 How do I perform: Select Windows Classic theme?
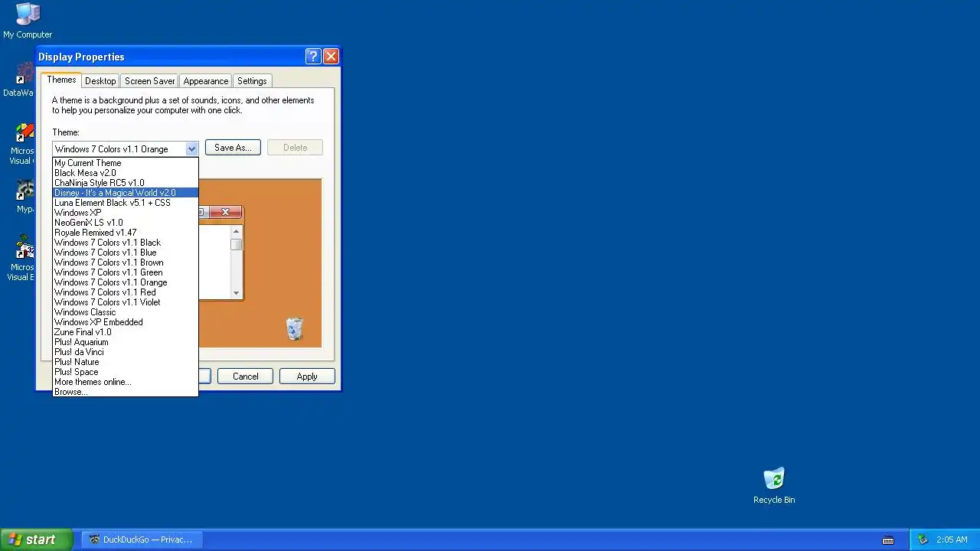(126, 312)
